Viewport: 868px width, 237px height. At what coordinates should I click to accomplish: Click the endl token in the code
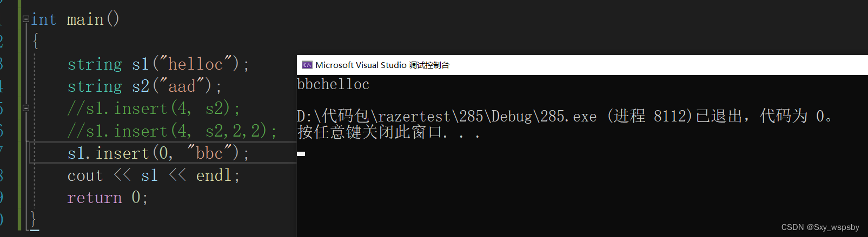point(214,175)
